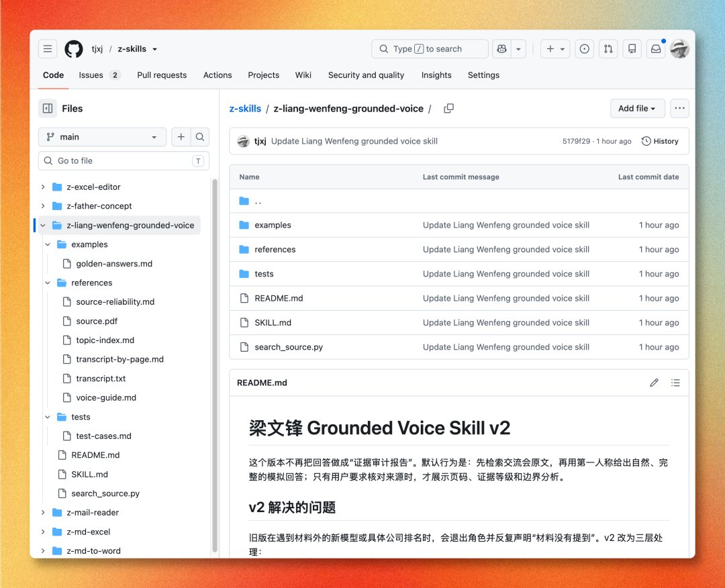Click the commit author tjxj avatar
Image resolution: width=725 pixels, height=588 pixels.
coord(243,142)
